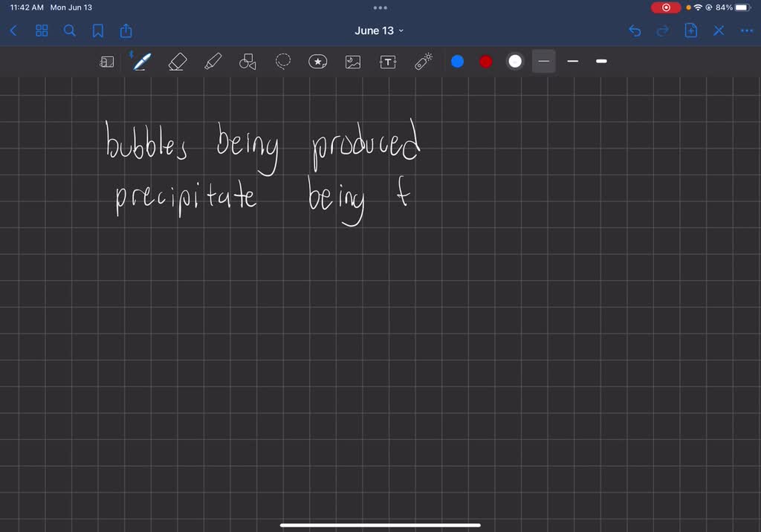Select the medium stroke width
Viewport: 761px width, 532px height.
573,61
